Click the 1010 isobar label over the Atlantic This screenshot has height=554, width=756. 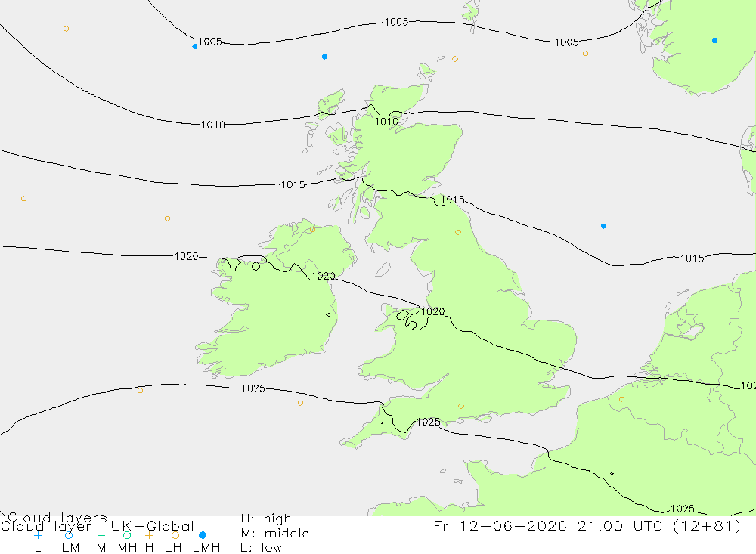[x=213, y=125]
